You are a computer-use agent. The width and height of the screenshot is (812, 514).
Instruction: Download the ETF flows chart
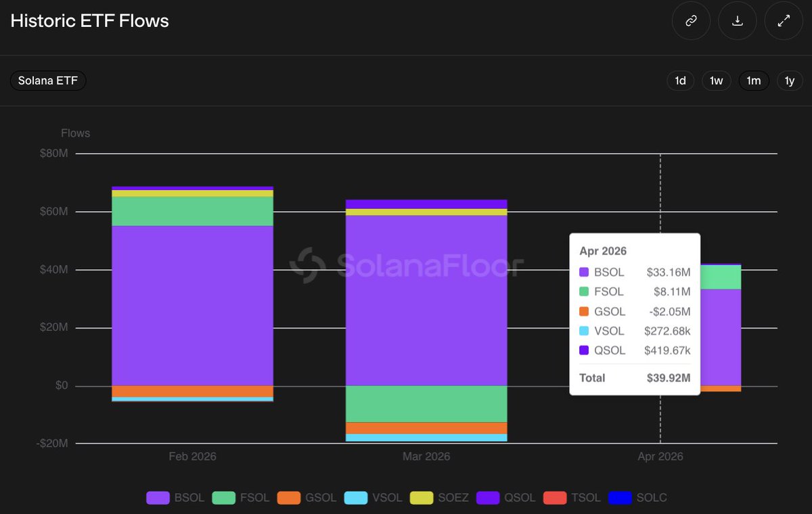click(738, 21)
